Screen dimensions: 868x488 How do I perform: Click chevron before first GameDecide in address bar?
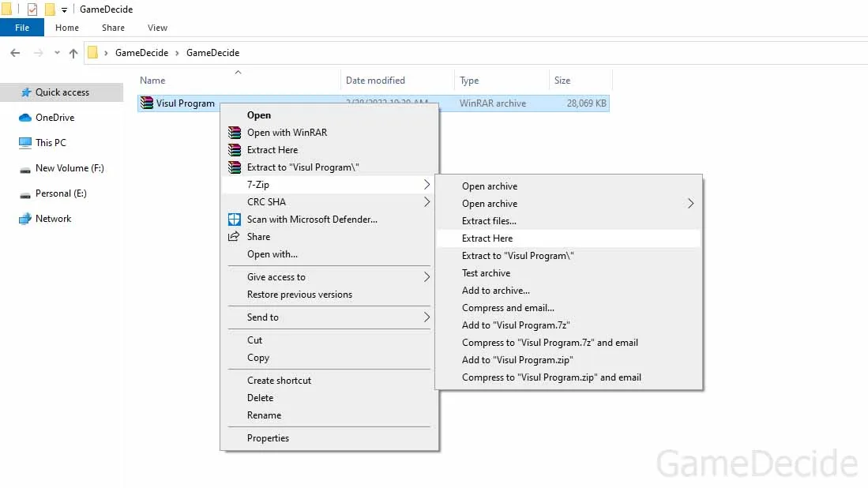(x=106, y=53)
